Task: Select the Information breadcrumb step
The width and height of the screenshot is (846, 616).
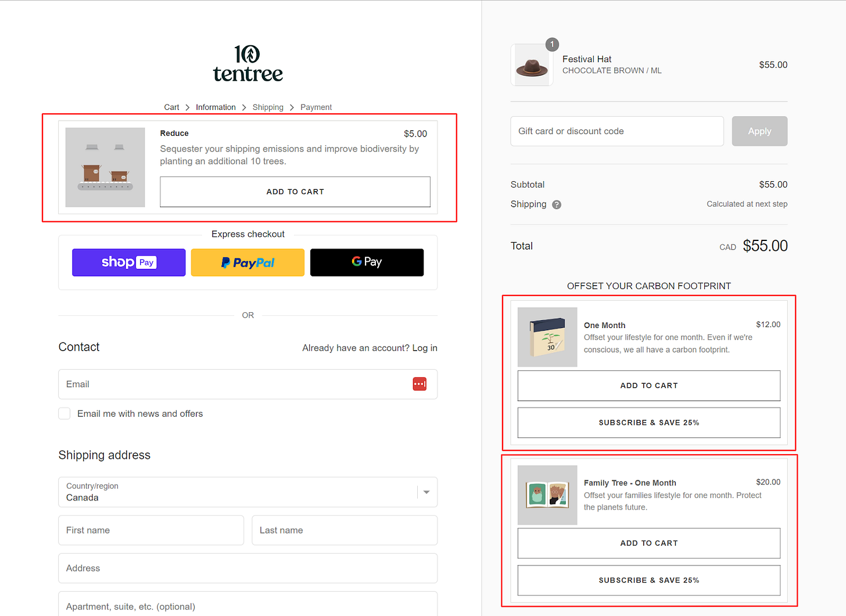Action: (x=216, y=107)
